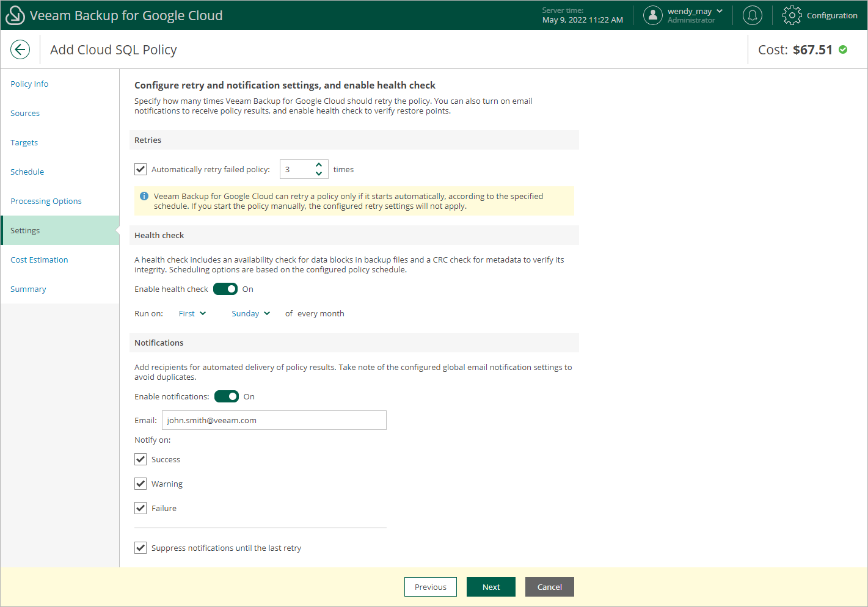Go to Policy Info step

(x=60, y=84)
